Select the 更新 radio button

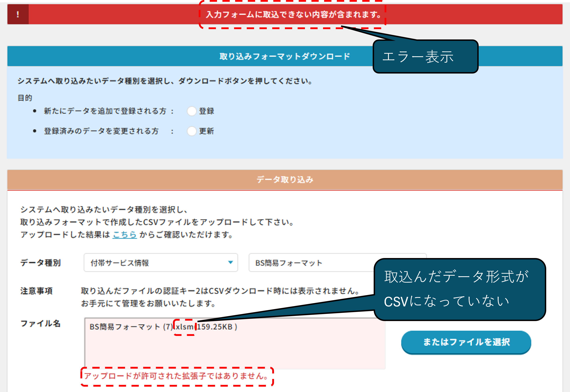[x=192, y=131]
